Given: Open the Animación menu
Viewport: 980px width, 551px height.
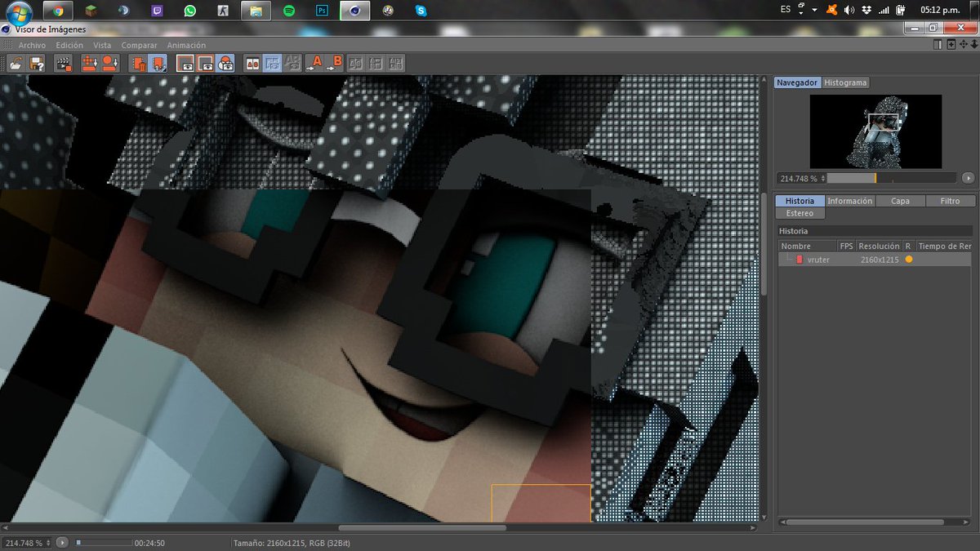Looking at the screenshot, I should [186, 45].
